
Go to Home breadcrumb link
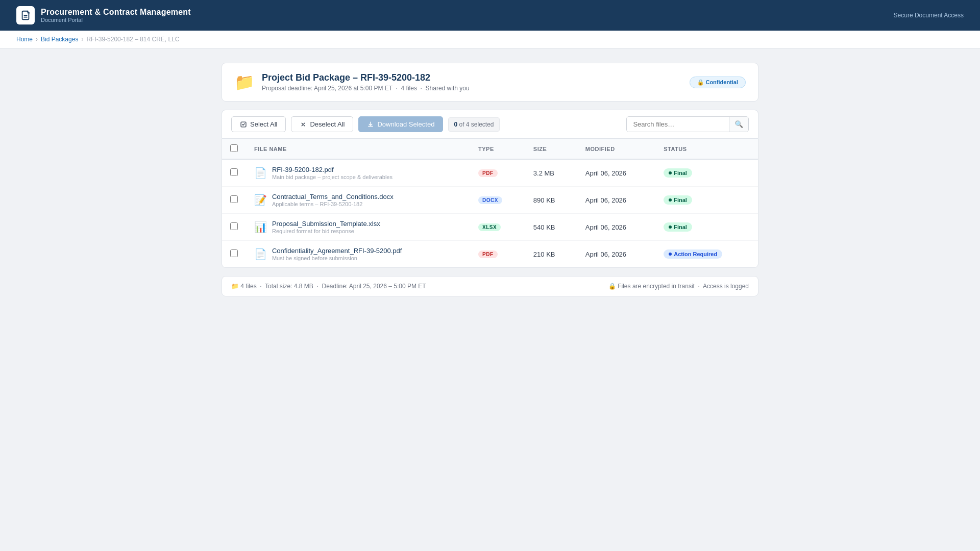24,40
